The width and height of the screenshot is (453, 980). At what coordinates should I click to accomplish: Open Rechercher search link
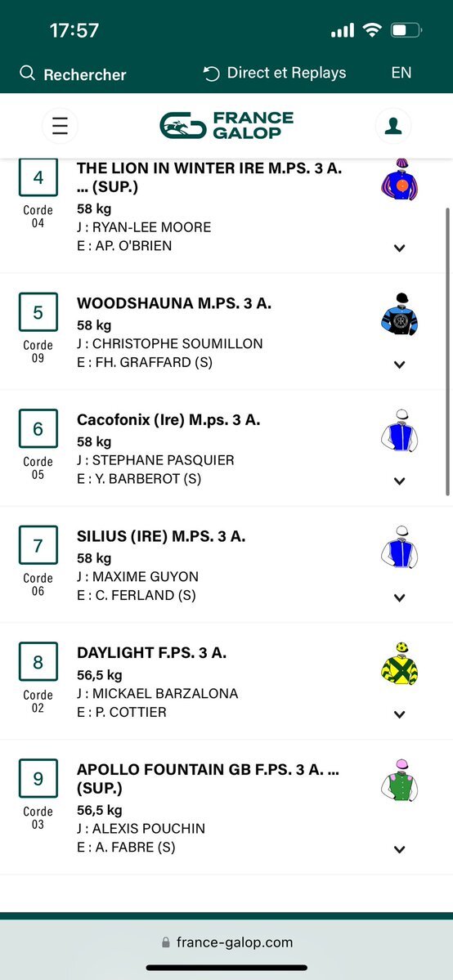(74, 74)
